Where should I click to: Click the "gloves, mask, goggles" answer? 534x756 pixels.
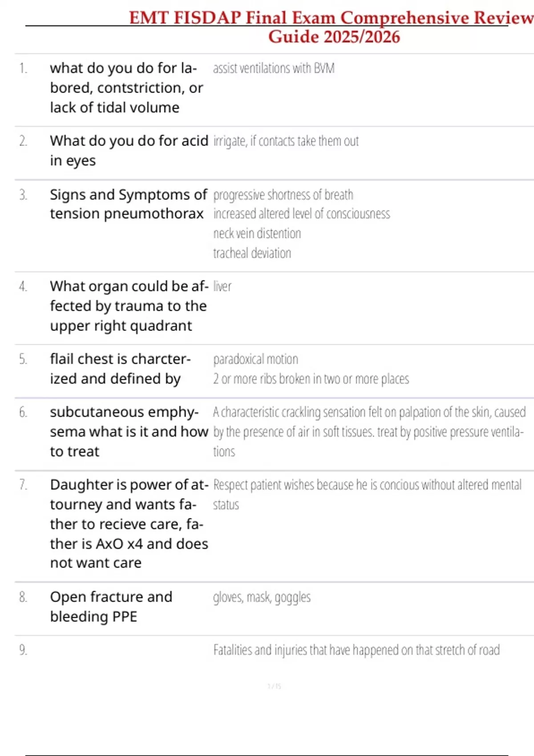262,597
